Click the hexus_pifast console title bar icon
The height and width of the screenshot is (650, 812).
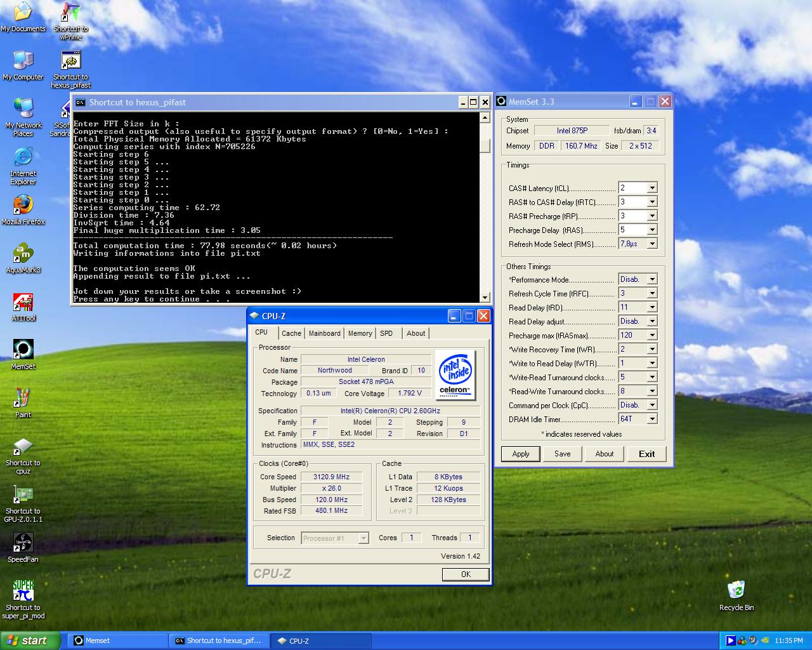pos(80,102)
